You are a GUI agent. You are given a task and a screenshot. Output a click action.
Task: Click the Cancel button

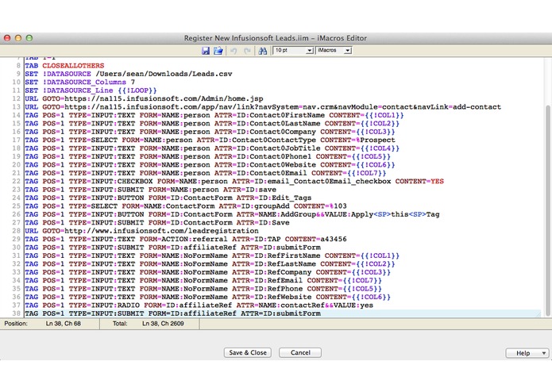pos(300,352)
